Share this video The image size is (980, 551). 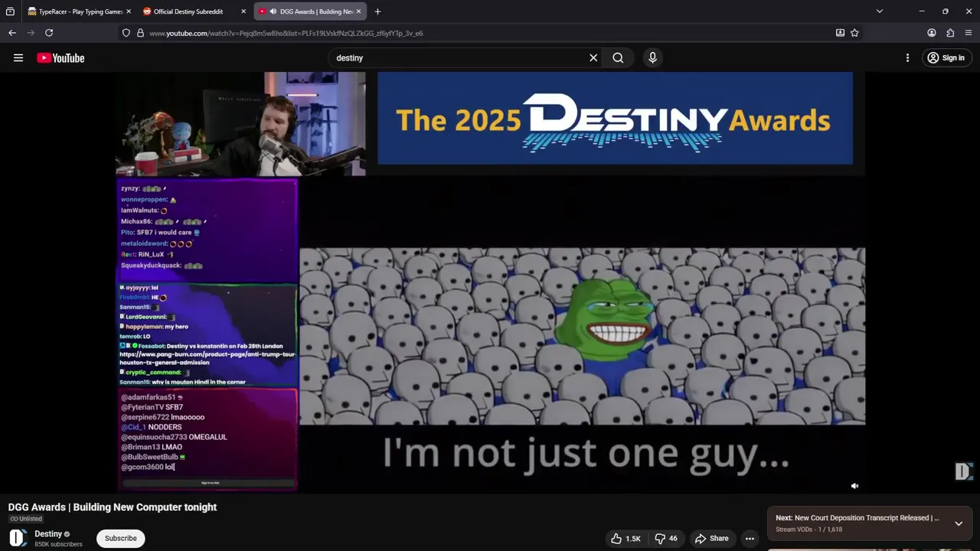coord(711,539)
